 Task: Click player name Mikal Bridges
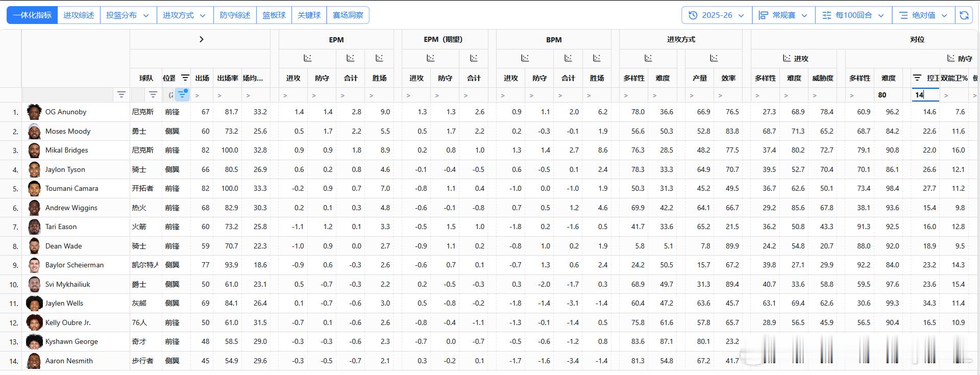pos(66,150)
